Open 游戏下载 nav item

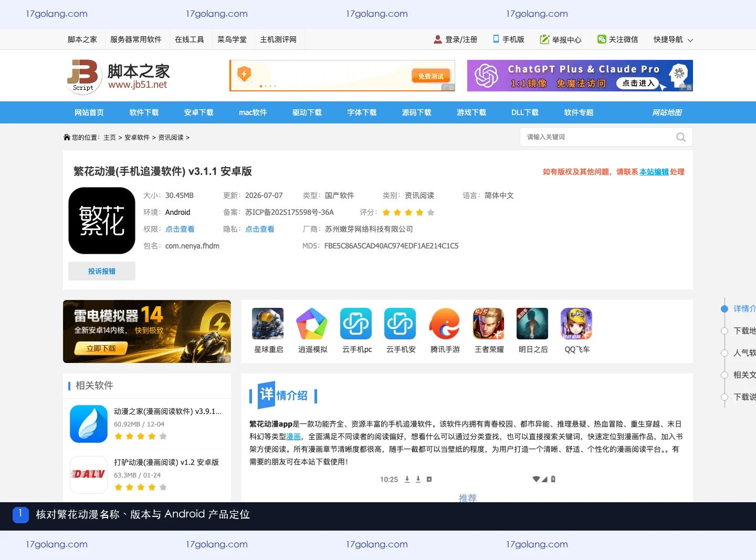tap(471, 112)
